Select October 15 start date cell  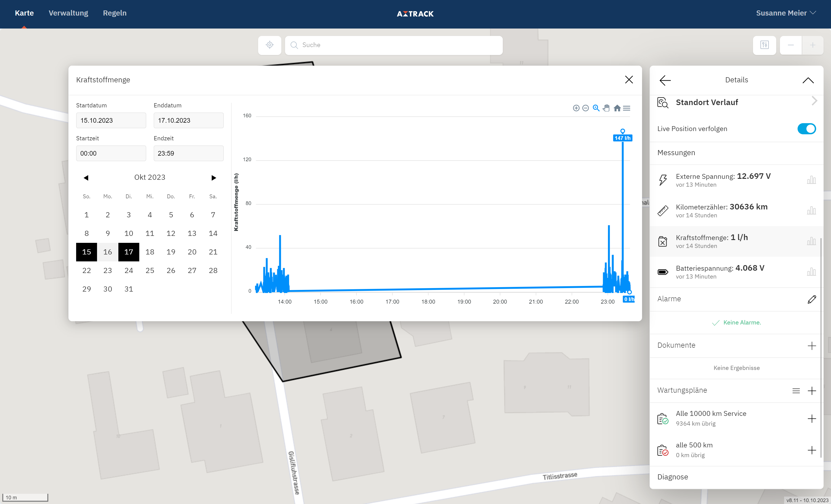(x=86, y=252)
